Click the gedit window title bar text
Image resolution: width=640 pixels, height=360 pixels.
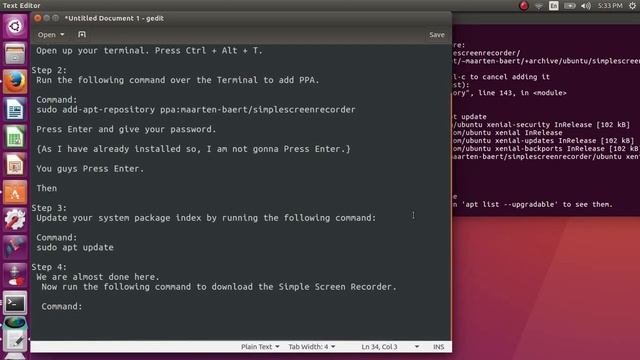coord(114,18)
